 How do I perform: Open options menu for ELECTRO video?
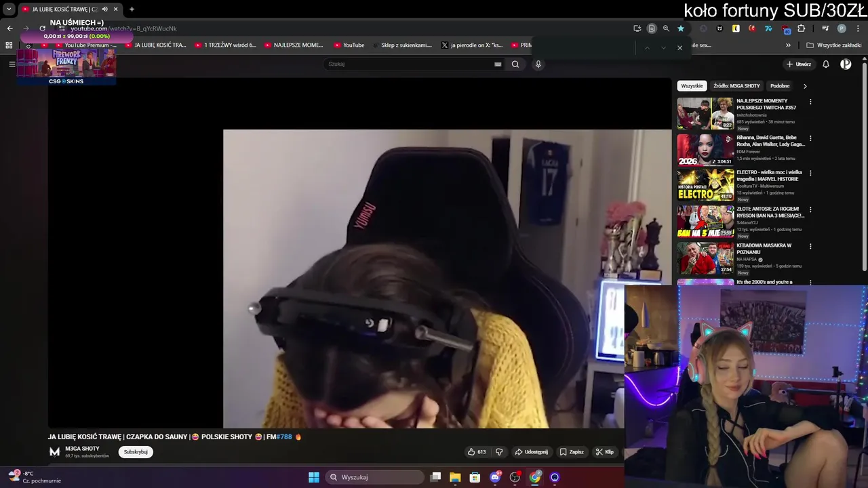point(810,174)
